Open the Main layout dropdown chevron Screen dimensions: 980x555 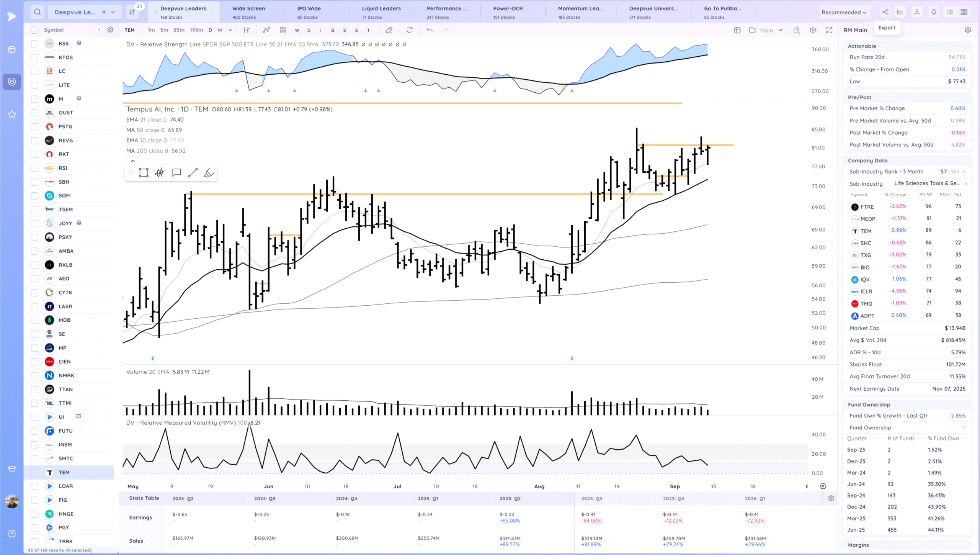pos(780,30)
